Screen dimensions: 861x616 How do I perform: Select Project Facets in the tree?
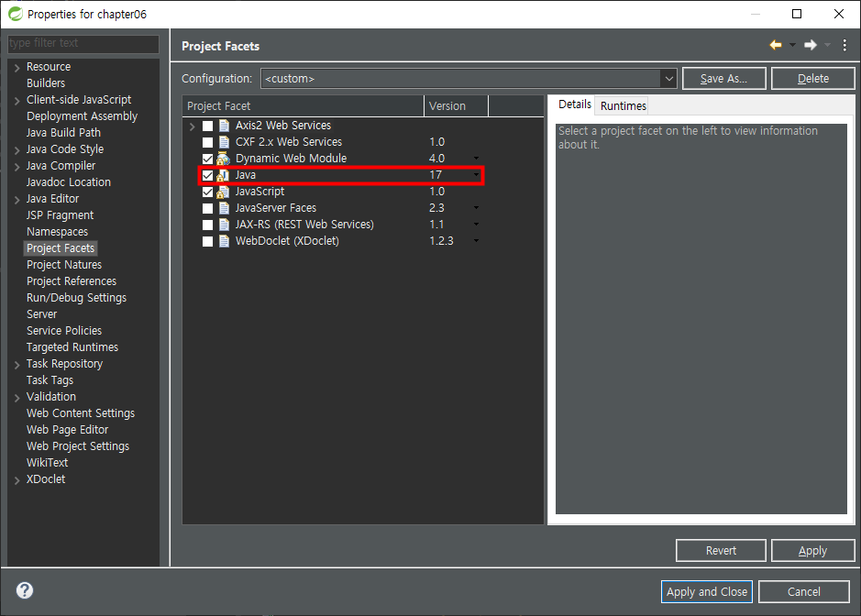(x=61, y=248)
